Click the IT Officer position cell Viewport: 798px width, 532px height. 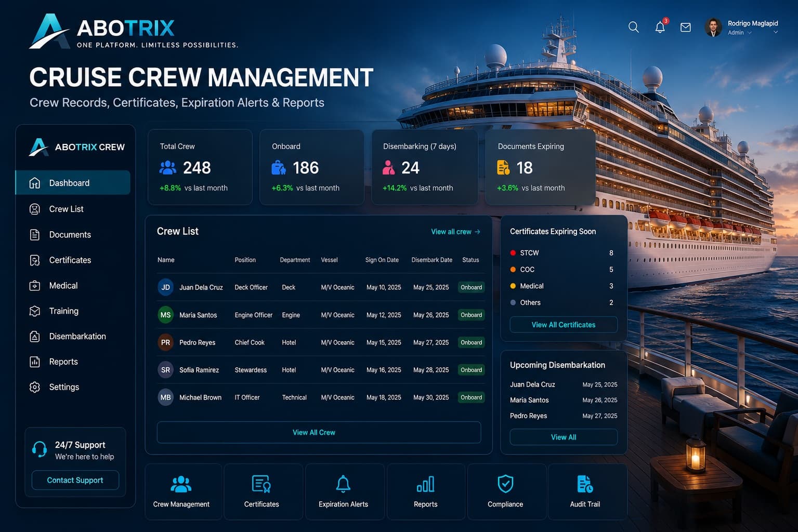coord(247,397)
